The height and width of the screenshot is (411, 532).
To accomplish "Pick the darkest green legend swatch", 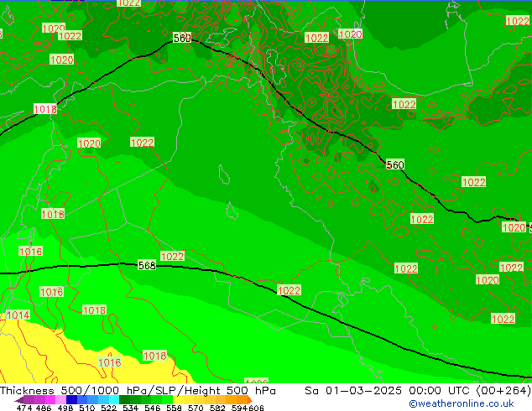I will 124,400.
